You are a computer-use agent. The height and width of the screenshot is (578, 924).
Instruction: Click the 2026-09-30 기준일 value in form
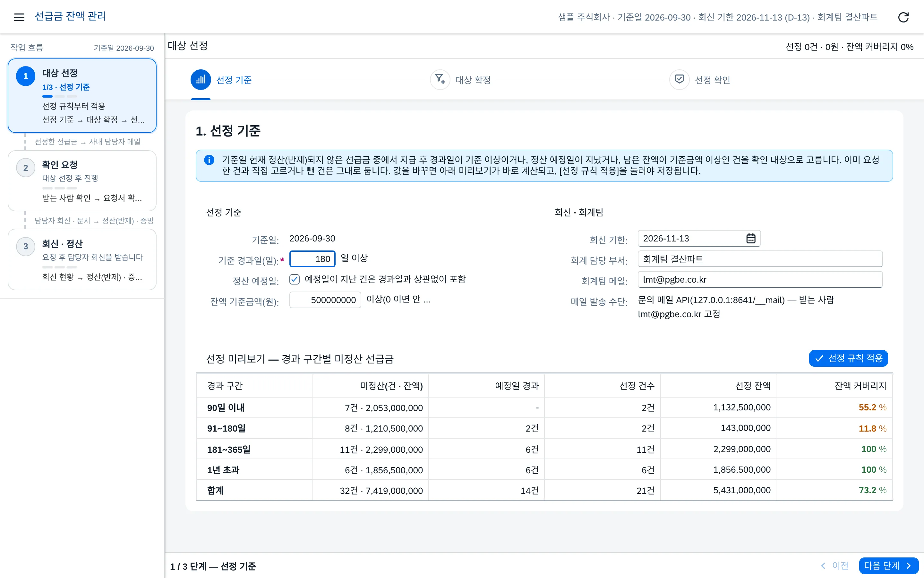point(312,239)
